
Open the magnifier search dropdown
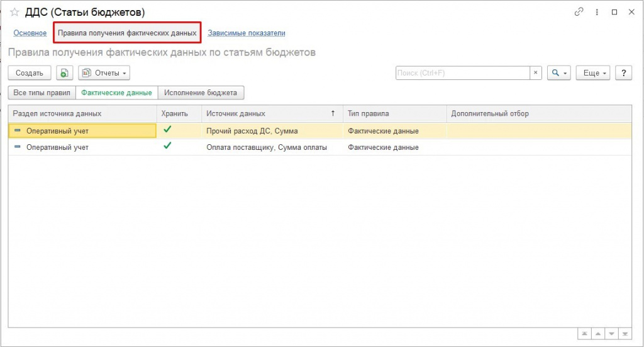(x=558, y=73)
